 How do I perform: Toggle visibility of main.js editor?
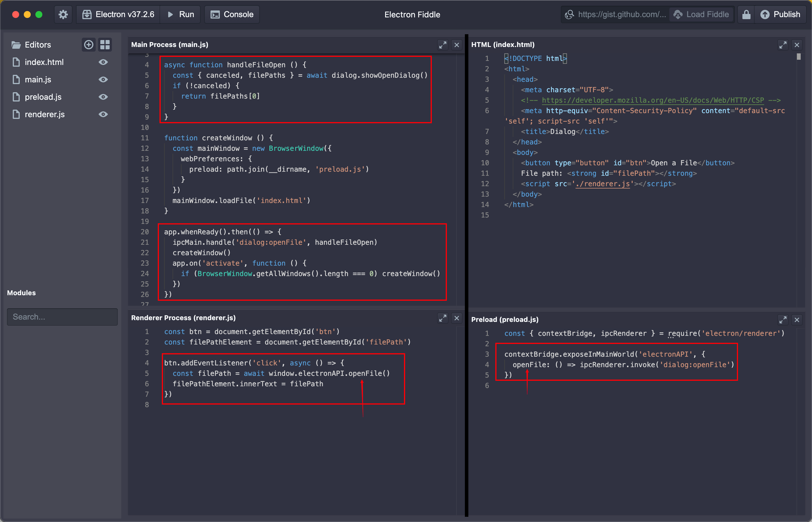[x=103, y=79]
